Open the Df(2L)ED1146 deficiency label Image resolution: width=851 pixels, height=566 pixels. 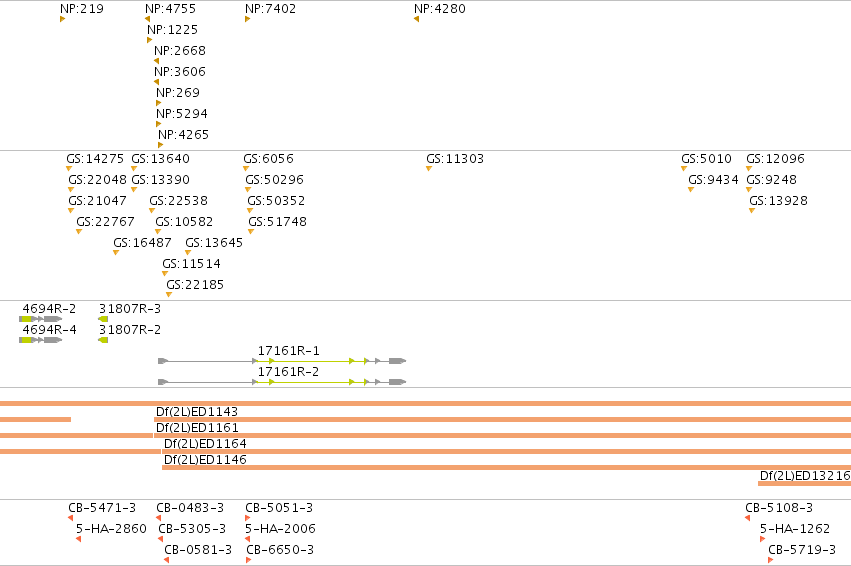pyautogui.click(x=205, y=460)
